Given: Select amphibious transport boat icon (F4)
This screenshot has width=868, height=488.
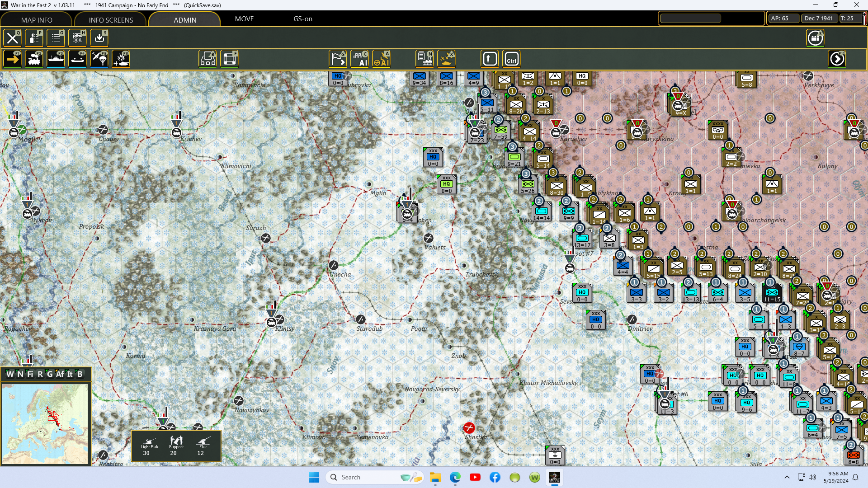Looking at the screenshot, I should (x=77, y=59).
